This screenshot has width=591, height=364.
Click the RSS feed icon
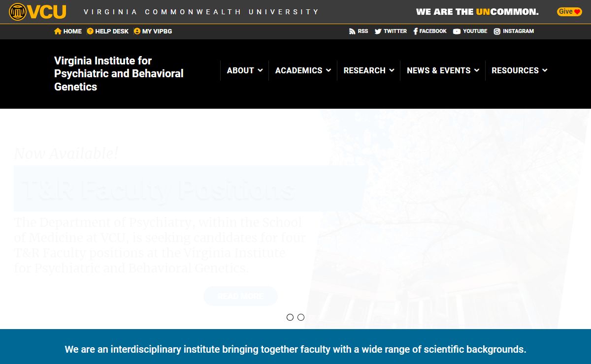[352, 31]
